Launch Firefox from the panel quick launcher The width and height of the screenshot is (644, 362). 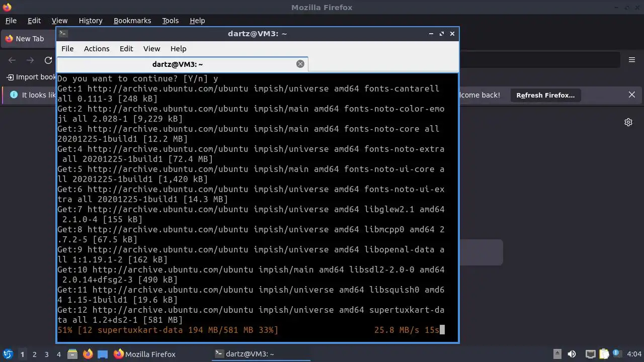tap(88, 354)
